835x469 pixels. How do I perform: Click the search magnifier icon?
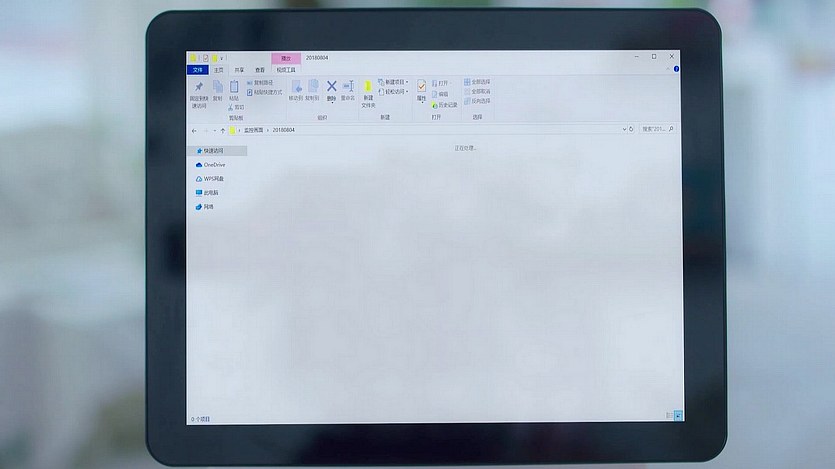(x=671, y=129)
